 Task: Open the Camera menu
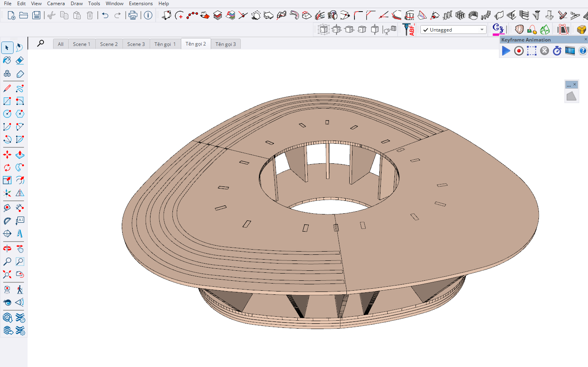[x=56, y=4]
